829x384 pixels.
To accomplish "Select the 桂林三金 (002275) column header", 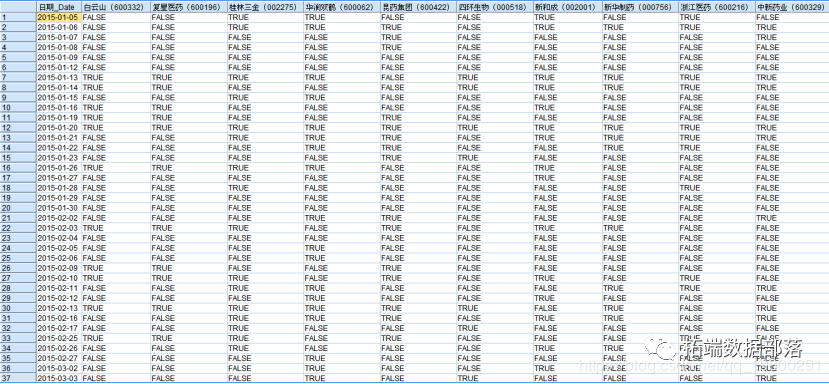I will point(264,7).
